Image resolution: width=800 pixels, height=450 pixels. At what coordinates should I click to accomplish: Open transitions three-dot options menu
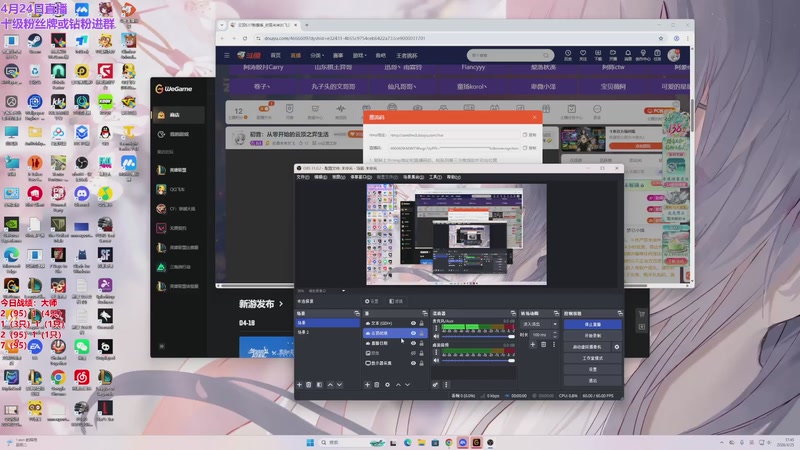[554, 345]
